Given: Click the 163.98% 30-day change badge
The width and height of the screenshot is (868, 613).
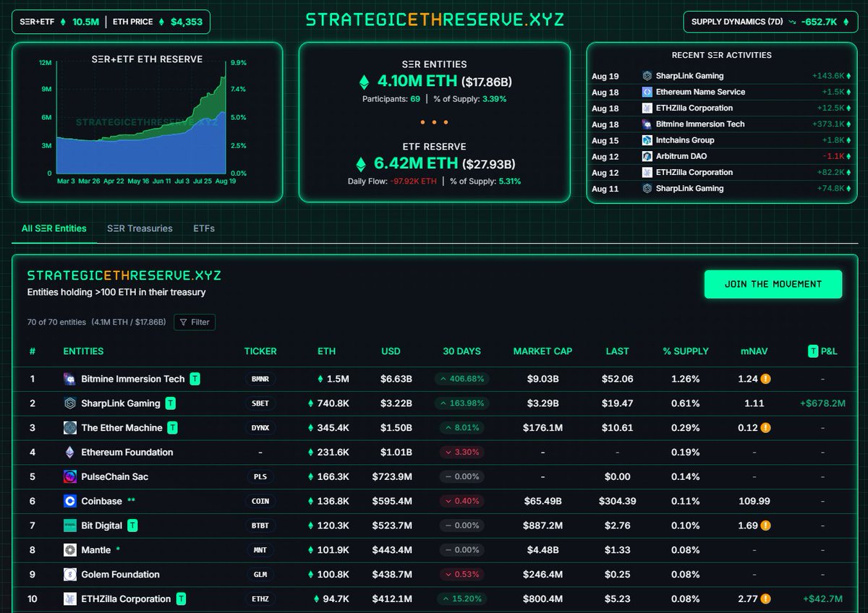Looking at the screenshot, I should (x=461, y=403).
